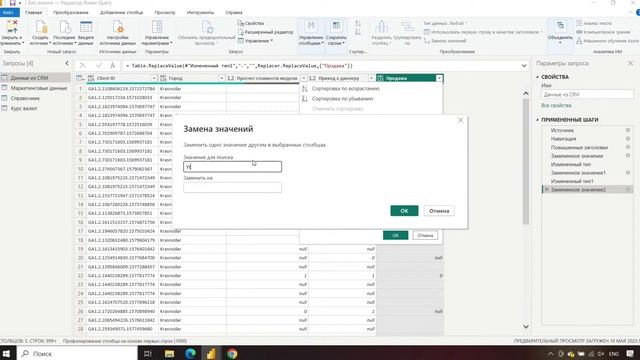
Task: Close the Replace Values dialog with X
Action: pyautogui.click(x=460, y=120)
